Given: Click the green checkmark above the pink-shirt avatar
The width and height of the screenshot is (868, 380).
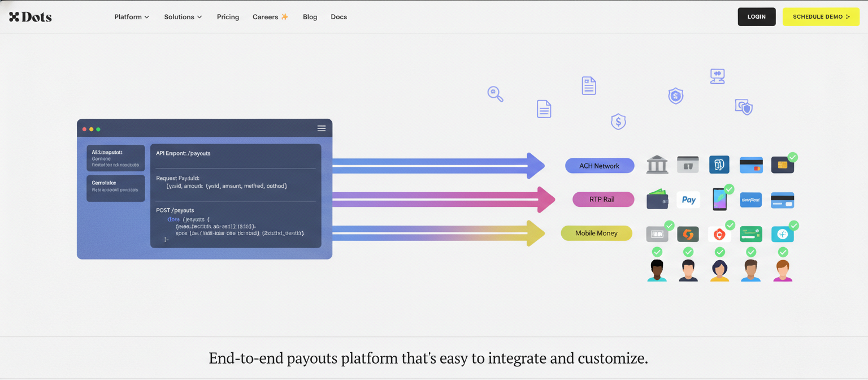Looking at the screenshot, I should click(783, 252).
